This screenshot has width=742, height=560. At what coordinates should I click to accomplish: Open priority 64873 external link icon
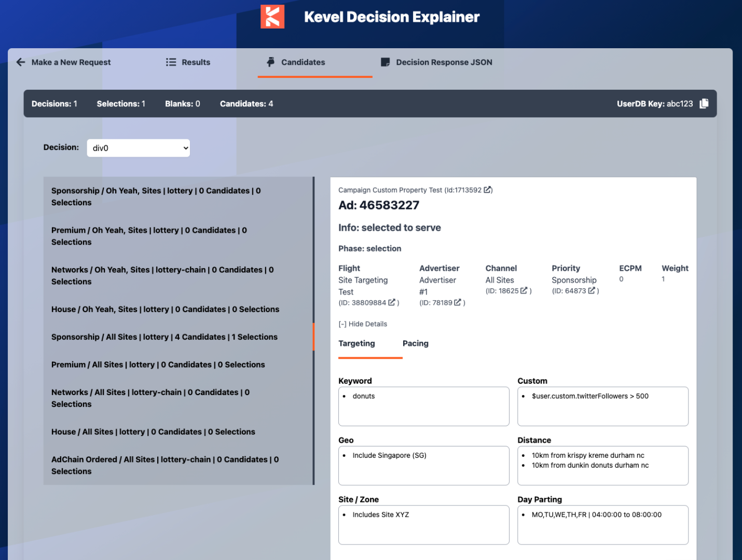(592, 290)
